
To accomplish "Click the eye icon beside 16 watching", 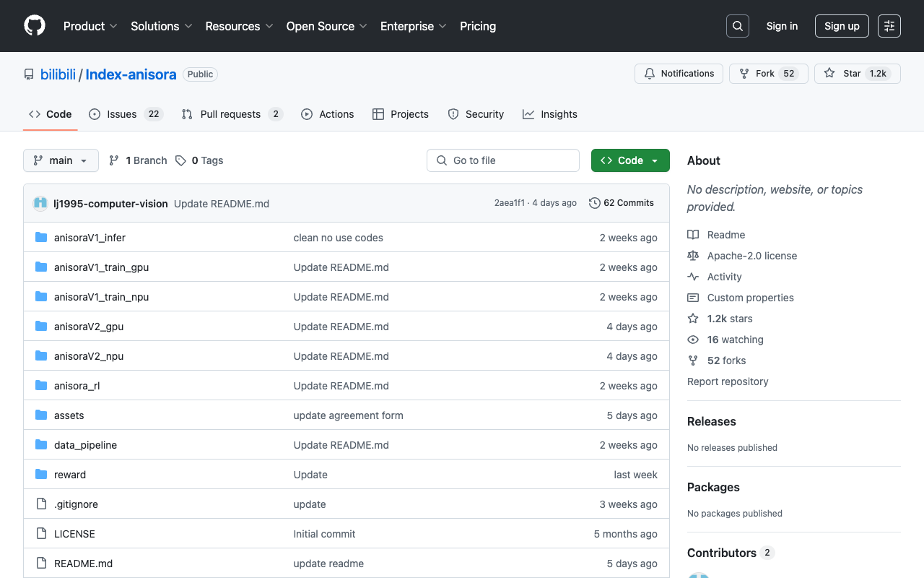I will click(693, 340).
